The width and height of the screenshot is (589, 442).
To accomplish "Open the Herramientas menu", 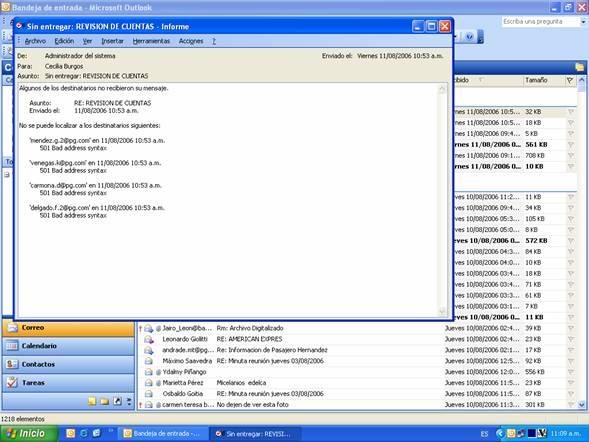I will [x=151, y=41].
